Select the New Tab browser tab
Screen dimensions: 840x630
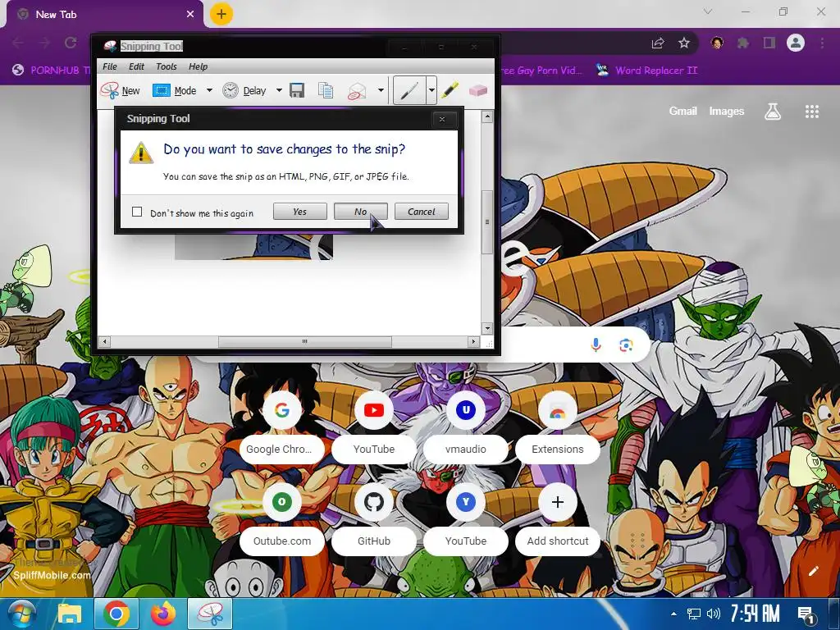pyautogui.click(x=104, y=15)
